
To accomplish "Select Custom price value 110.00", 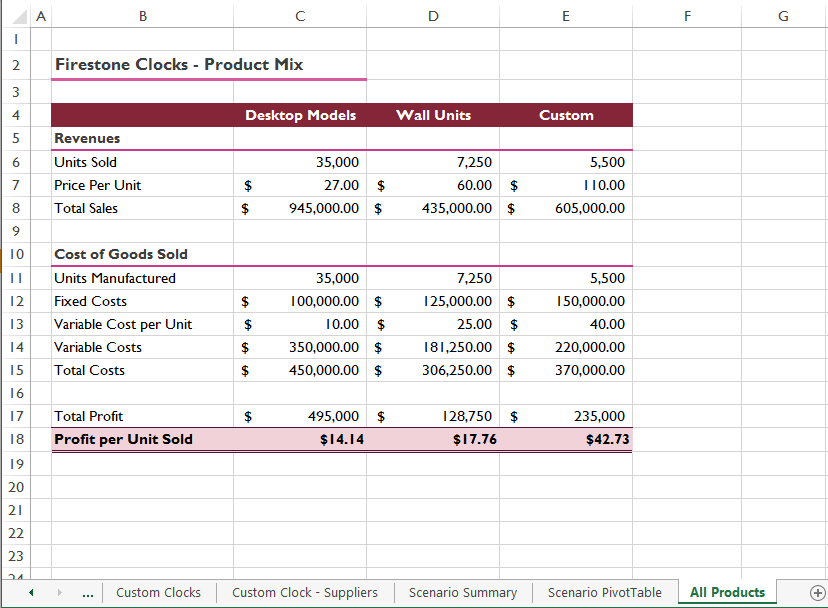I will point(566,185).
